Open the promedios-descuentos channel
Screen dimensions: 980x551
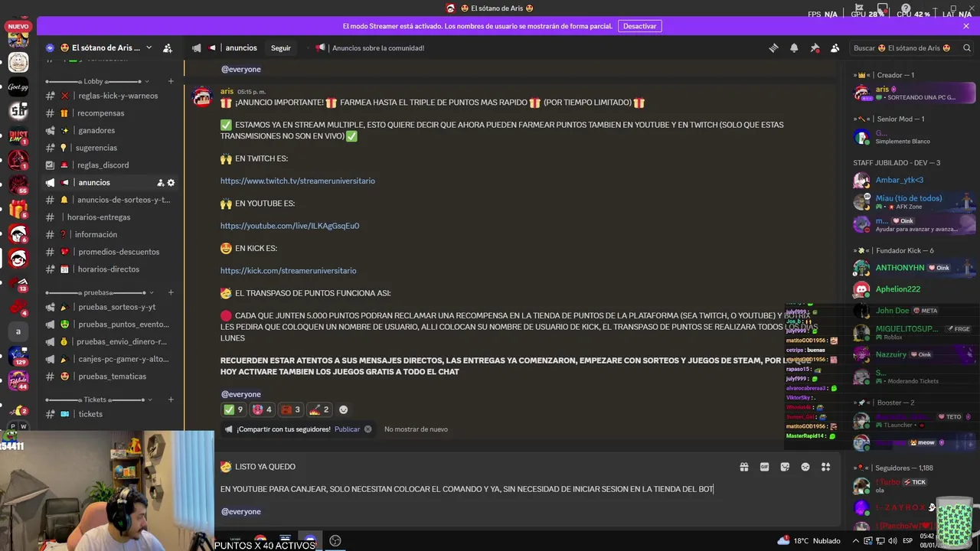(x=110, y=252)
